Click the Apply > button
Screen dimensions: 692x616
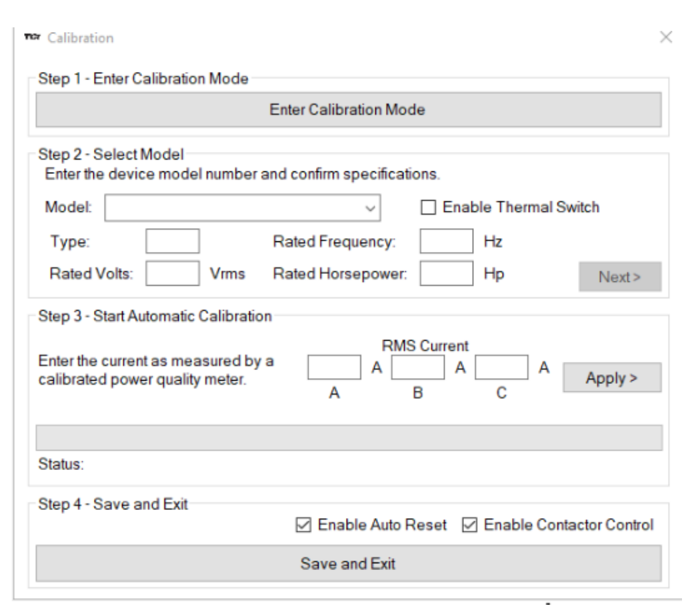coord(612,378)
